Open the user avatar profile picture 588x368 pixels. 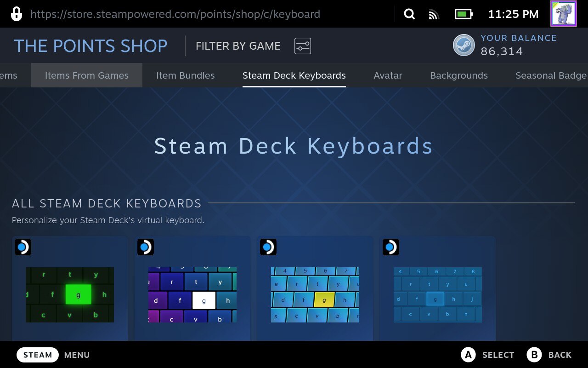(563, 13)
